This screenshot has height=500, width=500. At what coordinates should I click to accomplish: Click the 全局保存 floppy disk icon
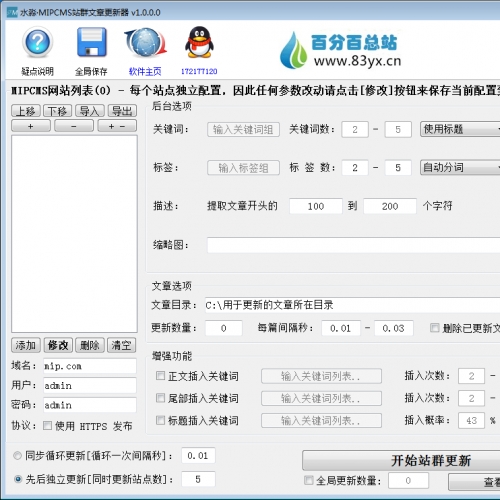92,42
